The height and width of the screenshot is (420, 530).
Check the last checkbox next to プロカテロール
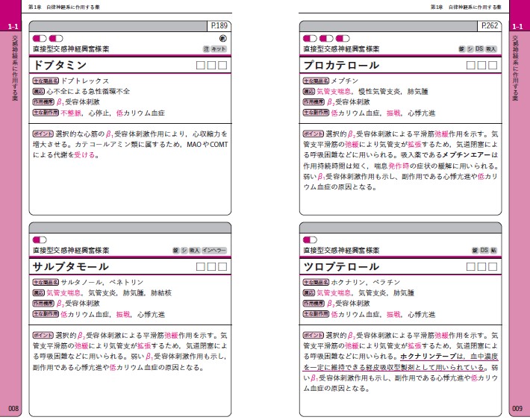tap(492, 66)
